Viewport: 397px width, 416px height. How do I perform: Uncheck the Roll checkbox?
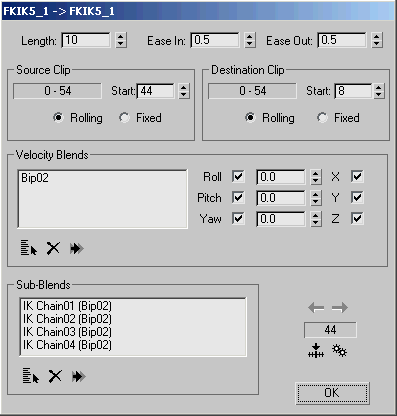coord(238,176)
